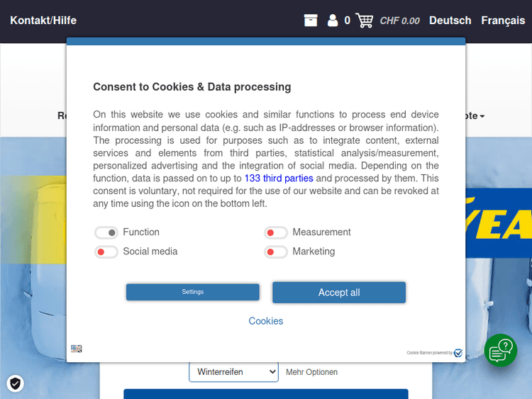Open Kontakt/Hilfe page
Viewport: 532px width, 399px height.
[43, 21]
